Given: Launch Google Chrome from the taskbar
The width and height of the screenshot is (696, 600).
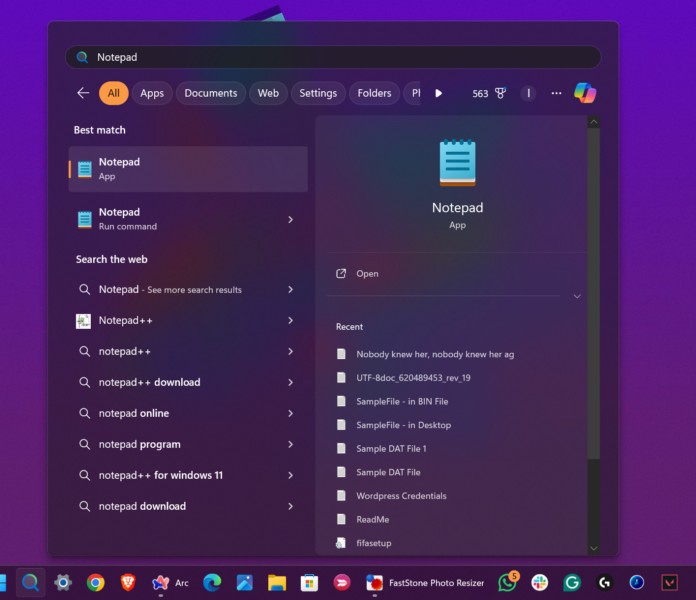Looking at the screenshot, I should [x=95, y=582].
